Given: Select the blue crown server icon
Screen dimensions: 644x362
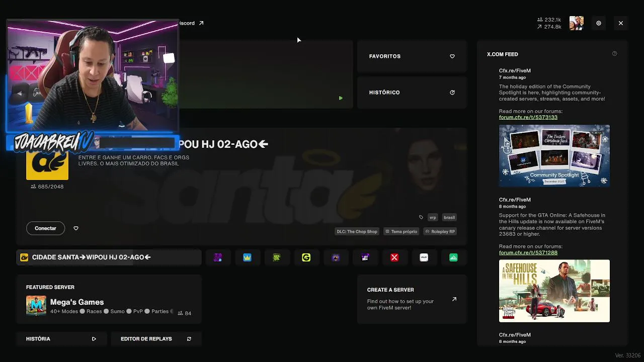Looking at the screenshot, I should (x=247, y=257).
